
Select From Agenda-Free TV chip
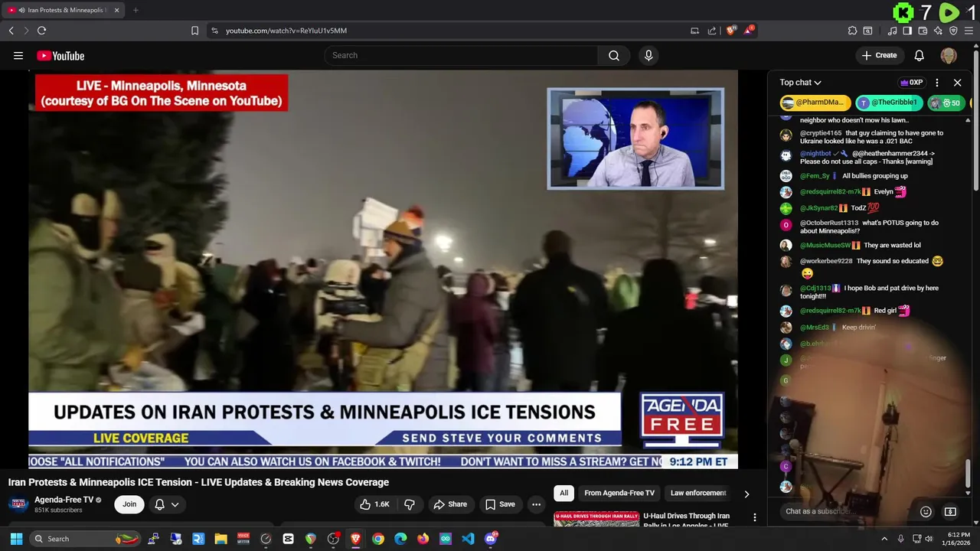coord(619,493)
